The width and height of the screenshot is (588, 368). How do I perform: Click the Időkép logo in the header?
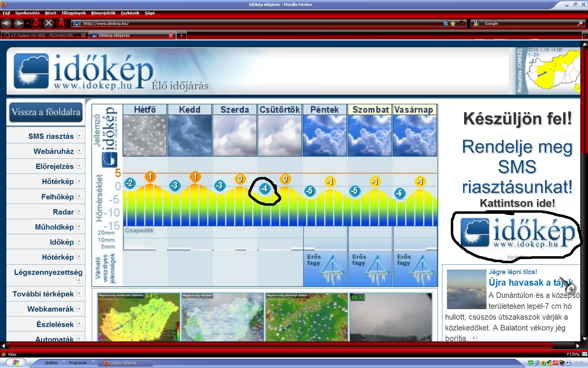[84, 72]
